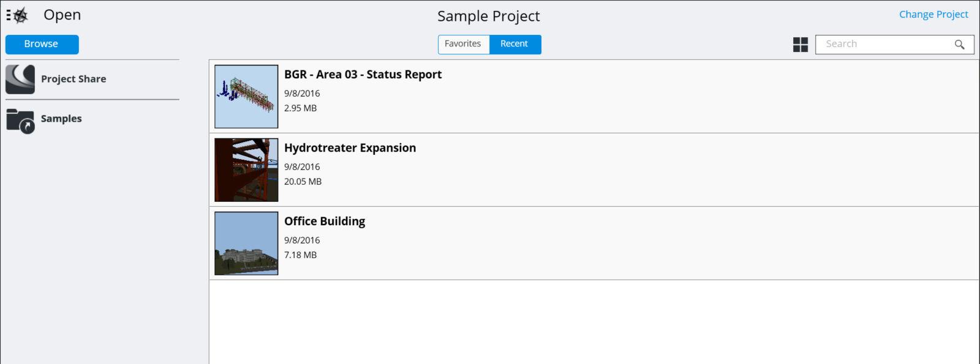Screen dimensions: 980x364
Task: Open the Hydrotreater Expansion title
Action: pyautogui.click(x=350, y=148)
